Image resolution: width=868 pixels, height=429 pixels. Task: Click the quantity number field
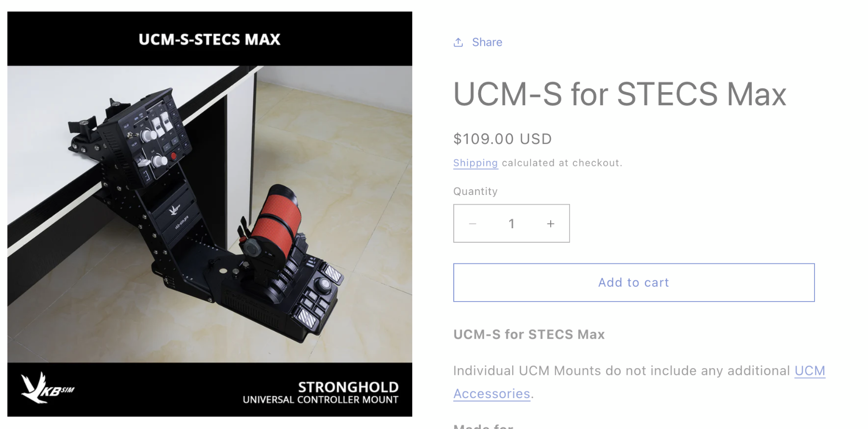tap(512, 223)
